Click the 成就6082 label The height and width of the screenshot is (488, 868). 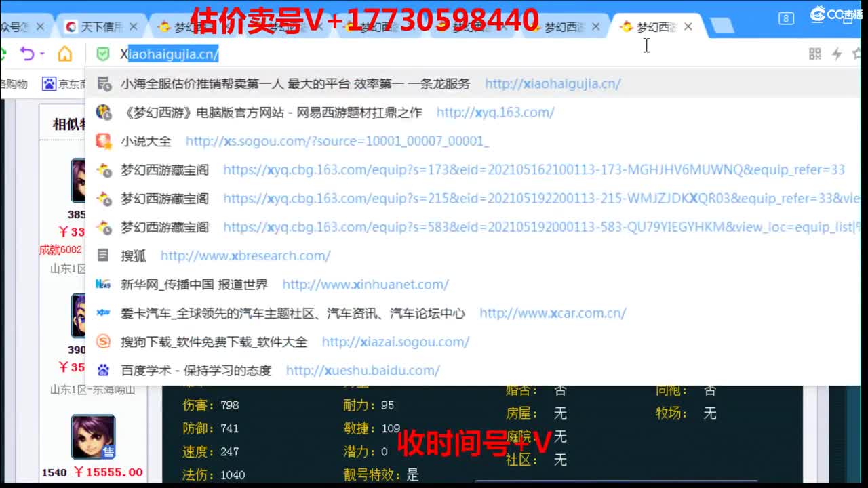[x=60, y=249]
